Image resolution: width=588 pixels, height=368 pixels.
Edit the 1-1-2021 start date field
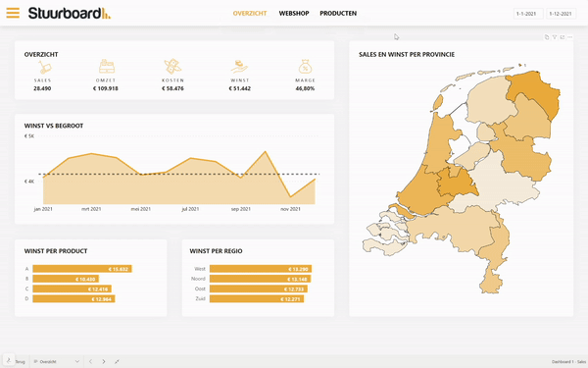[528, 14]
